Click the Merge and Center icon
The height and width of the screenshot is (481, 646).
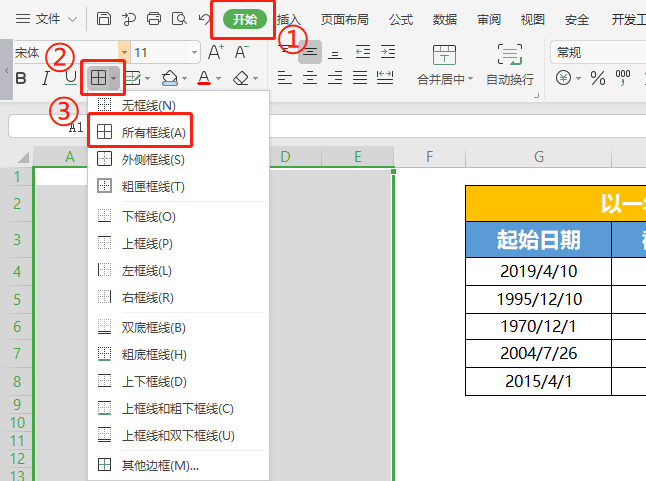444,56
